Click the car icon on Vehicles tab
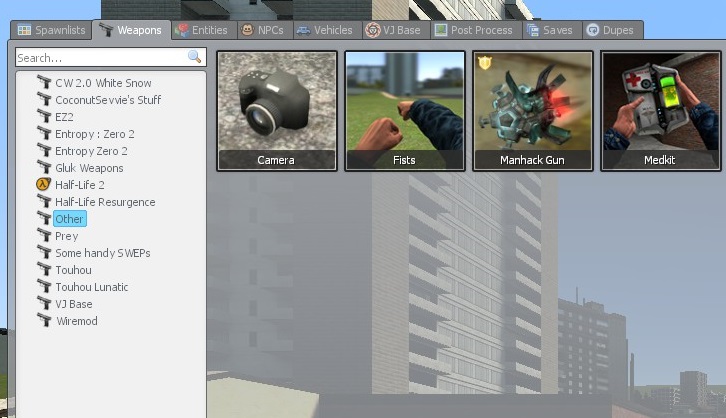The height and width of the screenshot is (418, 726). pyautogui.click(x=303, y=31)
